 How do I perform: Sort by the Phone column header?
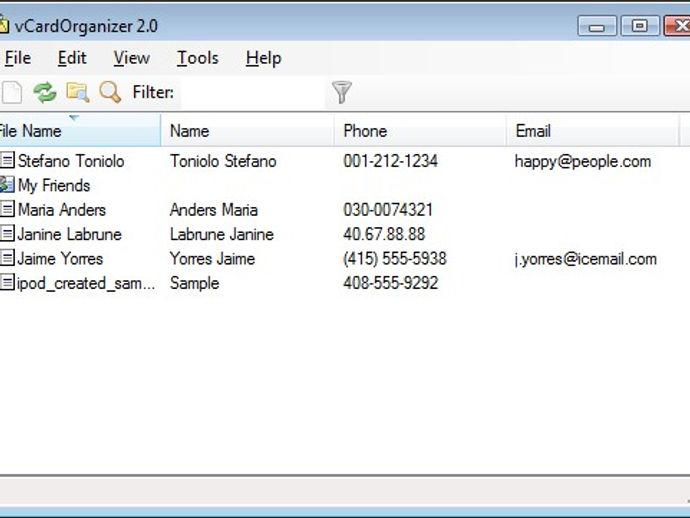tap(420, 130)
